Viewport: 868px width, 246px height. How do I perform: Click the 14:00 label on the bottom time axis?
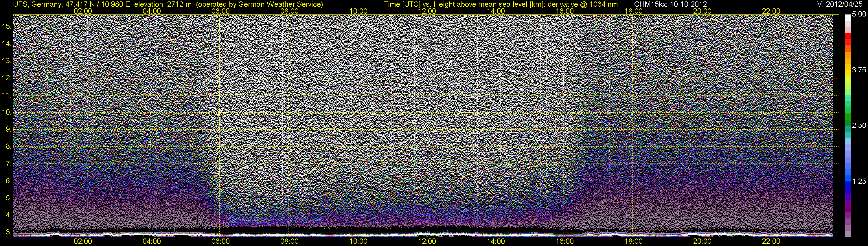[x=496, y=241]
